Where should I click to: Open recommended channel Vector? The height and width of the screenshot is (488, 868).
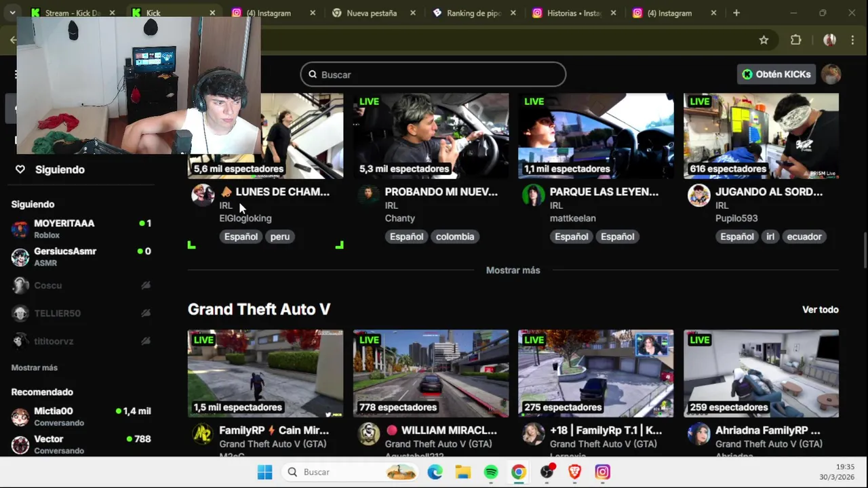(x=81, y=445)
